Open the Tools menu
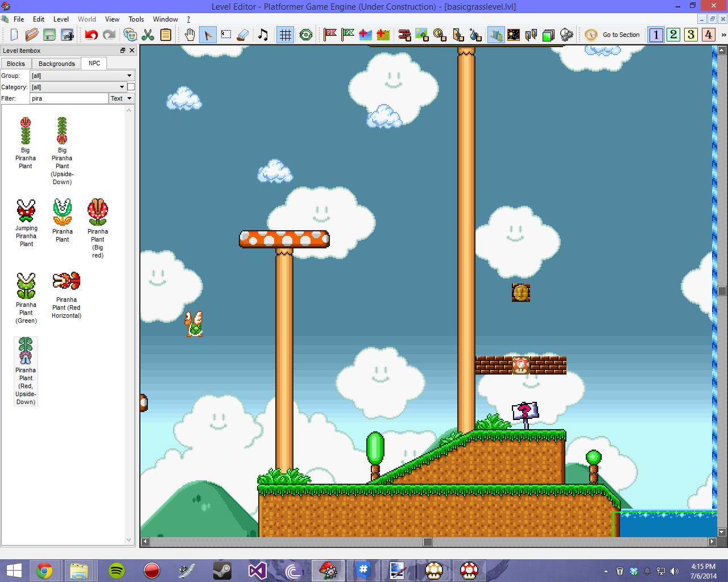 (x=136, y=19)
